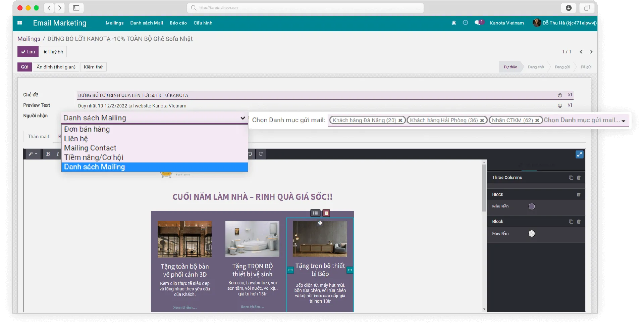This screenshot has width=644, height=327.
Task: Open the conversations message icon
Action: coord(478,23)
